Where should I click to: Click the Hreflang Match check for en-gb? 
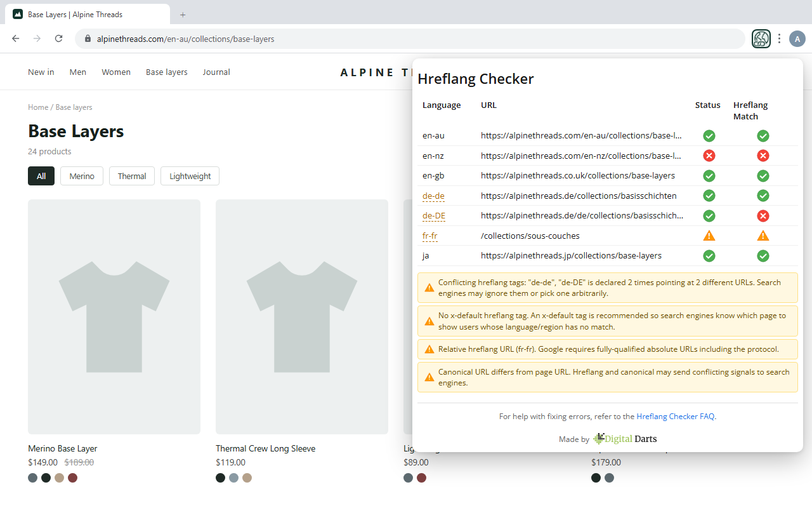pyautogui.click(x=763, y=176)
